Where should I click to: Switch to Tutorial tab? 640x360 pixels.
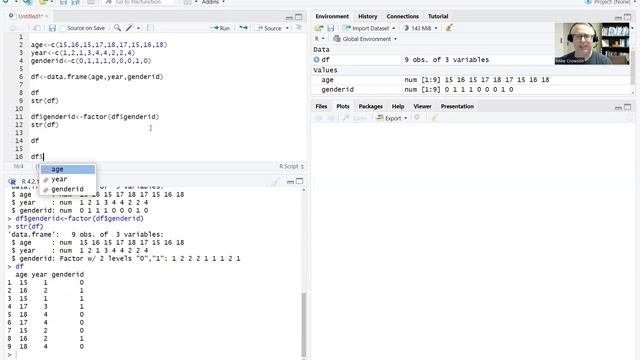click(x=438, y=16)
